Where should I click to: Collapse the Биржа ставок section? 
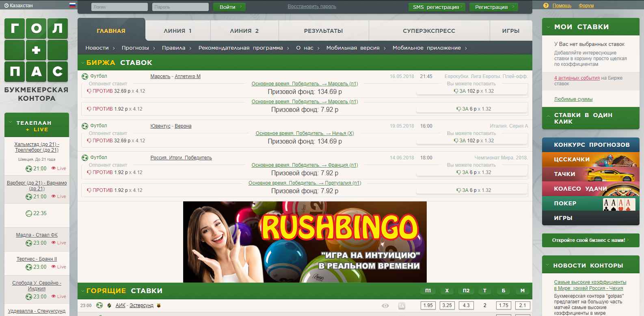(83, 63)
